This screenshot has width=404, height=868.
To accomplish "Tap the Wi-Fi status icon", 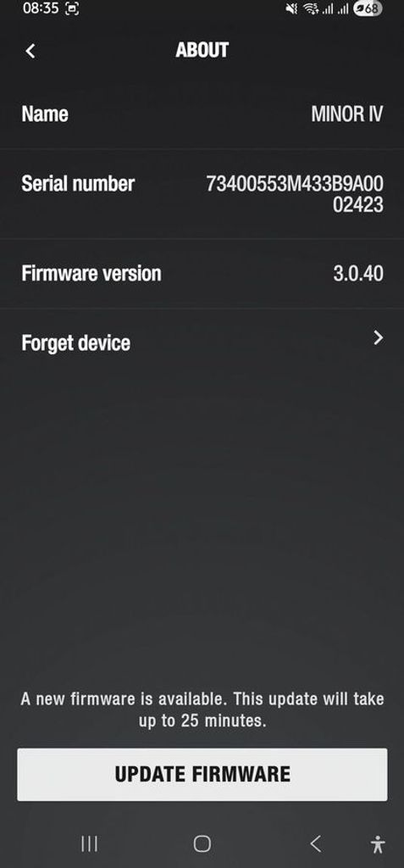I will [310, 8].
